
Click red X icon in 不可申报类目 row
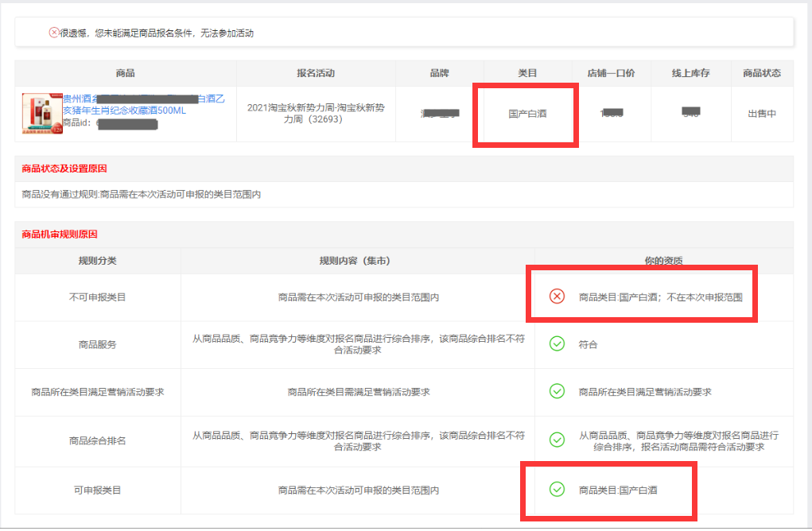click(x=558, y=297)
